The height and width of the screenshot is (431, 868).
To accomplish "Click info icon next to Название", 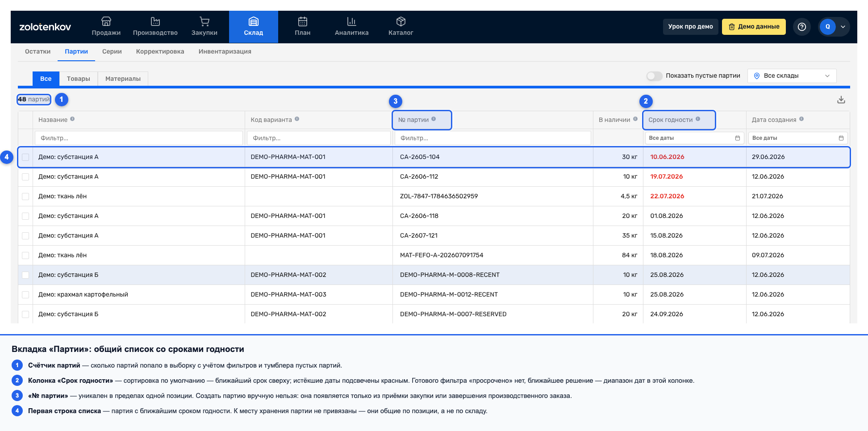I will pos(72,119).
